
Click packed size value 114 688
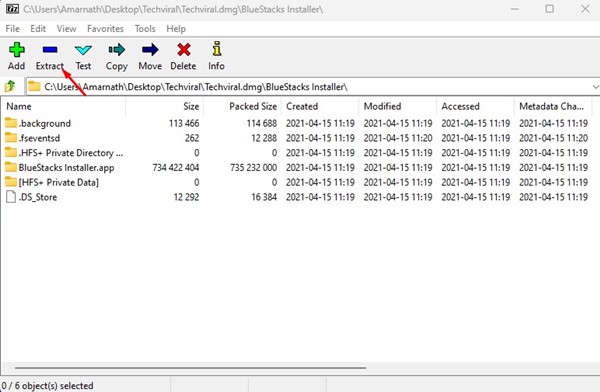pyautogui.click(x=262, y=123)
